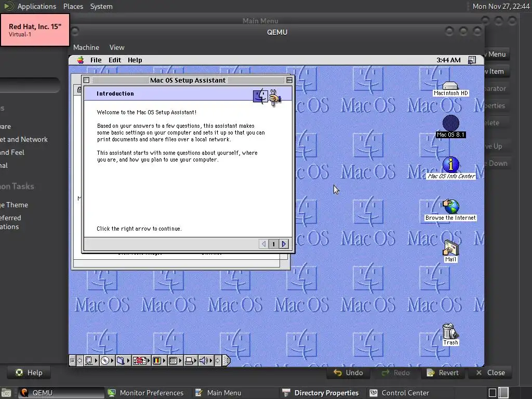Click the Control Strip close box

(x=72, y=361)
